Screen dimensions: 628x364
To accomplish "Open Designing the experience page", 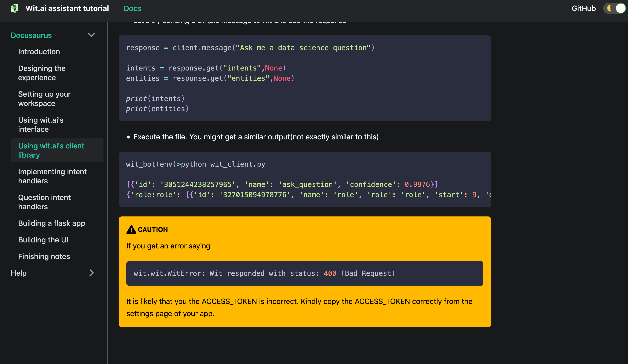I will (x=42, y=73).
